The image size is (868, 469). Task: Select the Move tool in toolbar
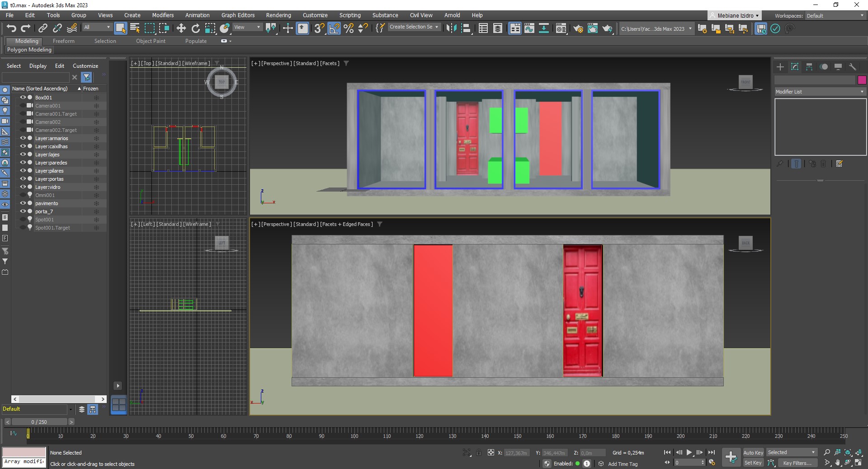(181, 28)
